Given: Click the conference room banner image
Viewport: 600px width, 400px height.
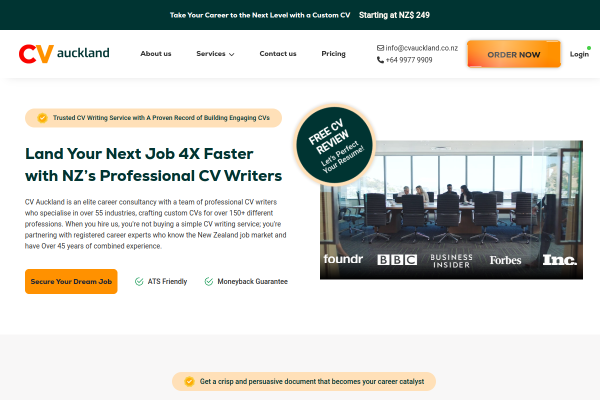Looking at the screenshot, I should 451,210.
